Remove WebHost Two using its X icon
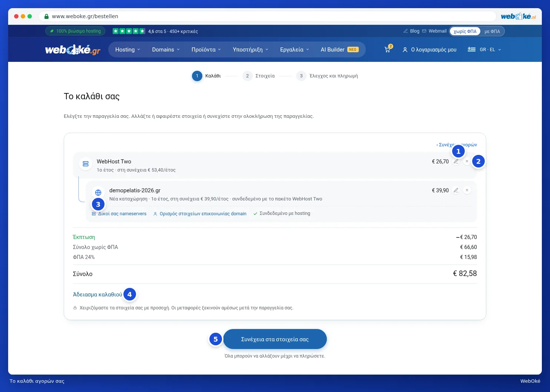Screen dimensions: 550x392 tap(467, 162)
